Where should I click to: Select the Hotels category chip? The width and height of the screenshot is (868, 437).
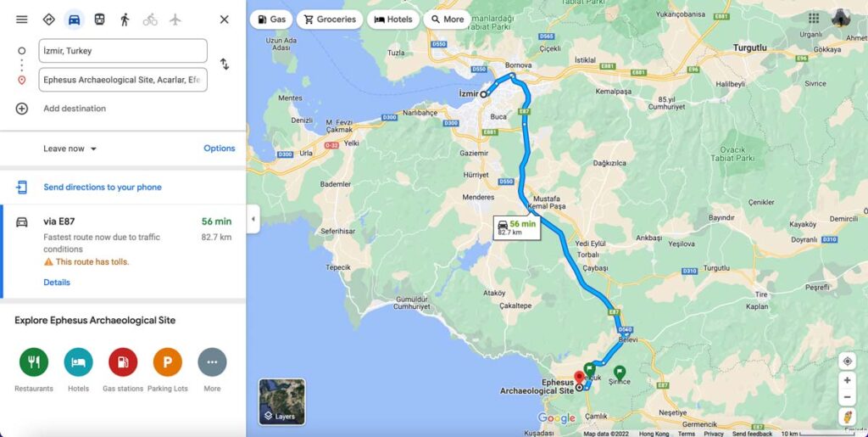tap(393, 20)
